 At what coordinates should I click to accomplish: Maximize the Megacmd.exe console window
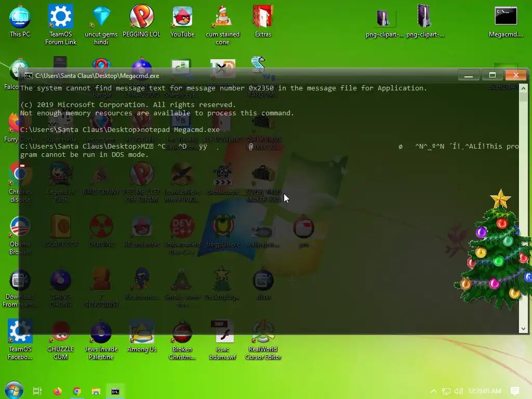(x=493, y=75)
